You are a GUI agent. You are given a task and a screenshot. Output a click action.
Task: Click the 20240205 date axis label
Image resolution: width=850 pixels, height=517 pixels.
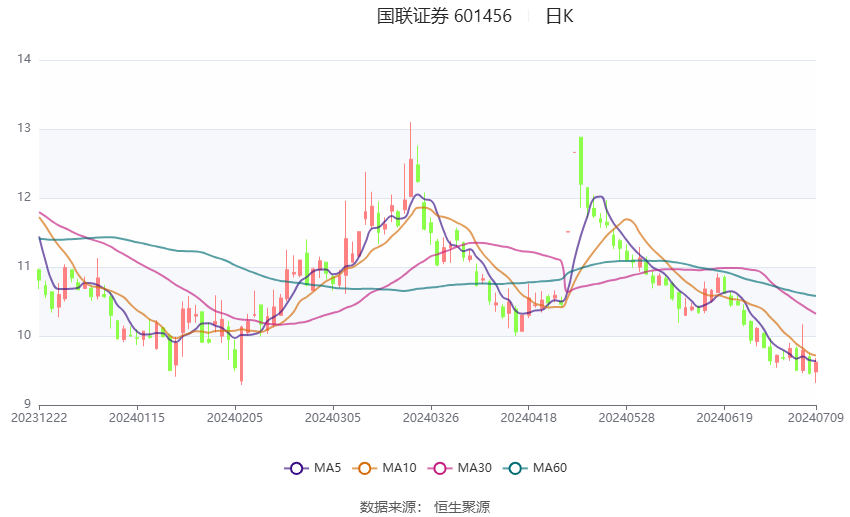tap(235, 418)
